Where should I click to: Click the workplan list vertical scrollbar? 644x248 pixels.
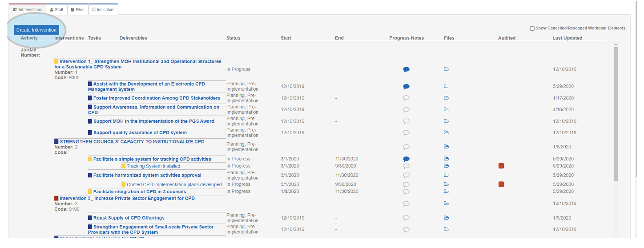point(616,114)
